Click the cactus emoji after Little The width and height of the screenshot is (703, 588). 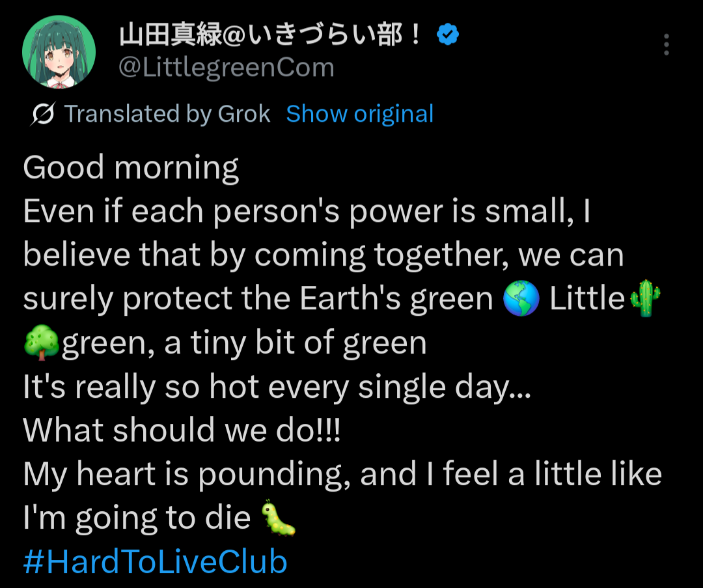(645, 298)
